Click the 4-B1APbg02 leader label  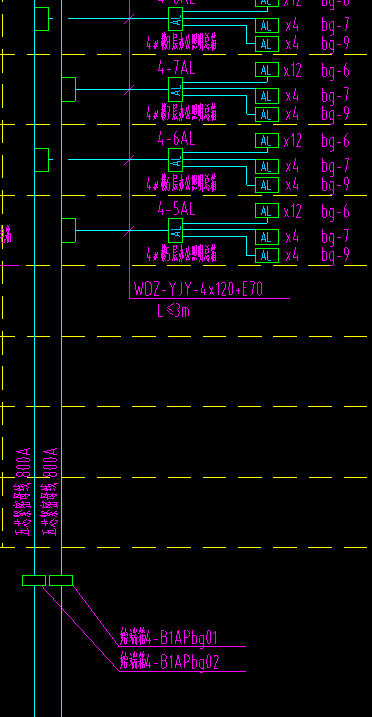170,662
